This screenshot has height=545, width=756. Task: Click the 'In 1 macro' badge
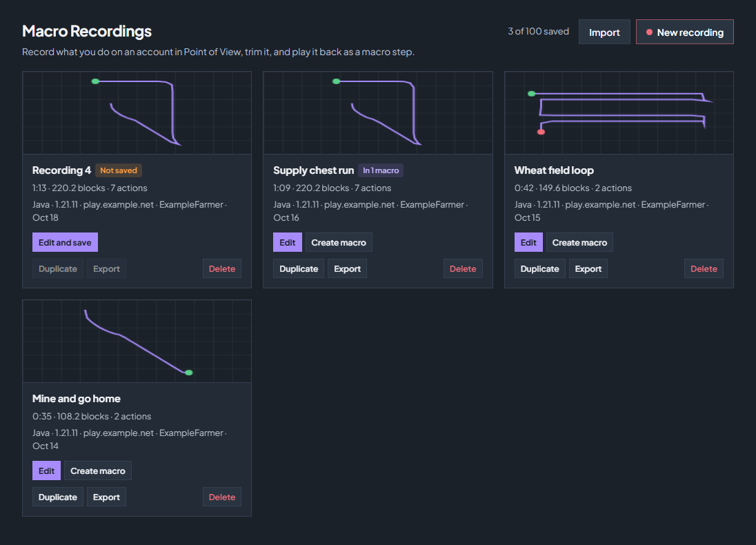[381, 170]
